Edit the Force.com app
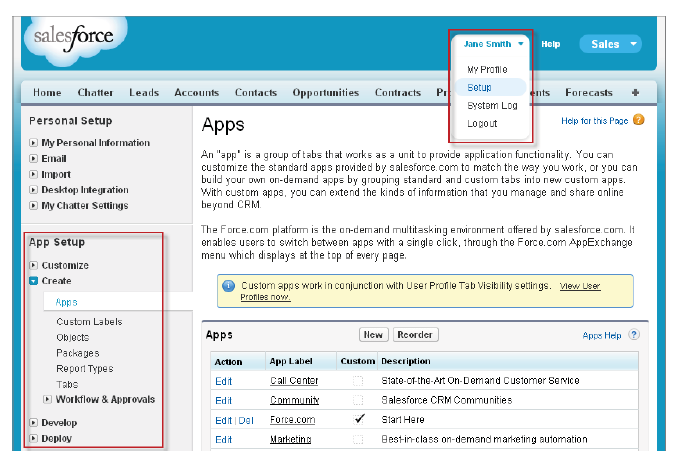The height and width of the screenshot is (458, 683). coord(223,420)
